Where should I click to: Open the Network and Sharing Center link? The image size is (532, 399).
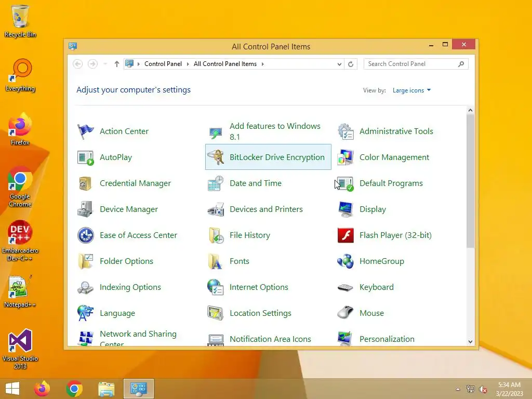pyautogui.click(x=138, y=339)
